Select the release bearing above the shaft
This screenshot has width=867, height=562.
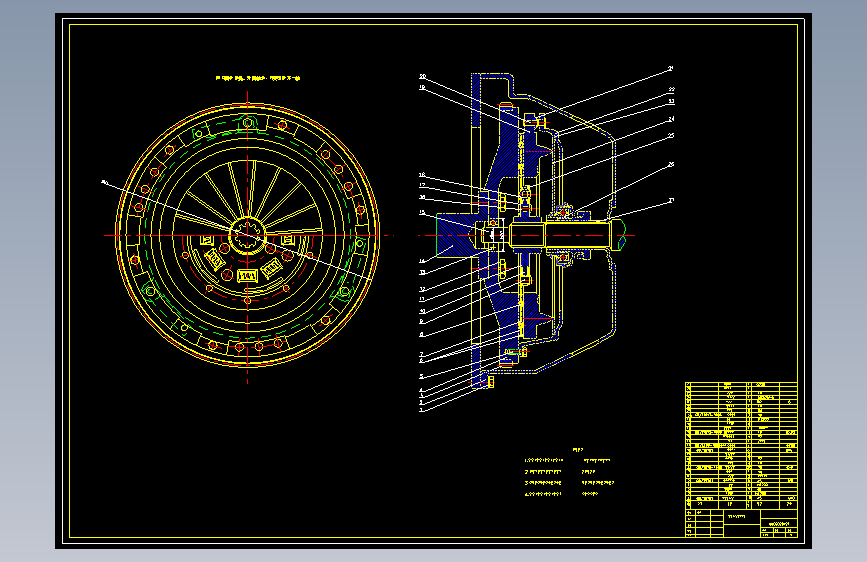[x=563, y=211]
